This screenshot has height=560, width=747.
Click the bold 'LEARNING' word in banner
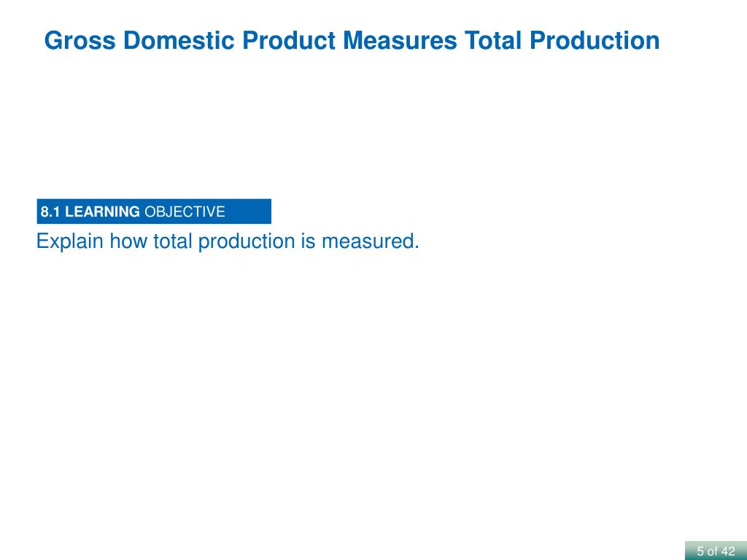coord(102,212)
